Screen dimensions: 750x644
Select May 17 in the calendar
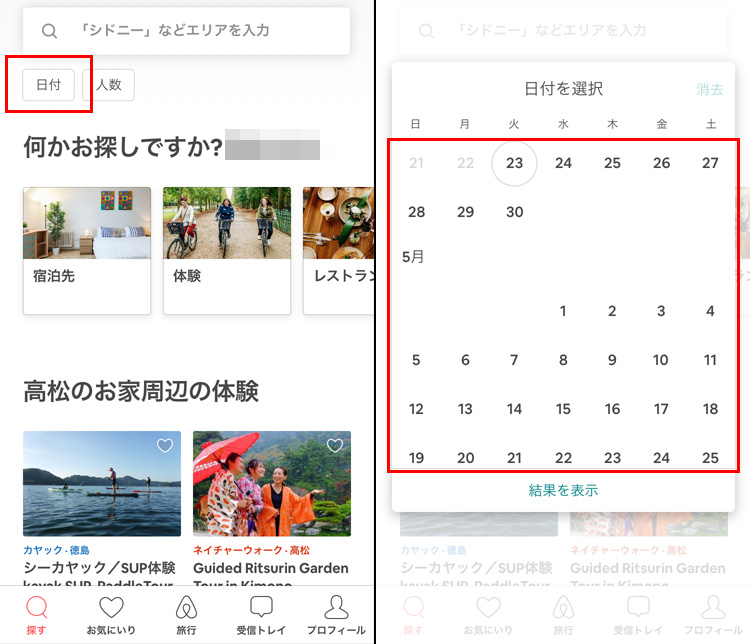662,409
